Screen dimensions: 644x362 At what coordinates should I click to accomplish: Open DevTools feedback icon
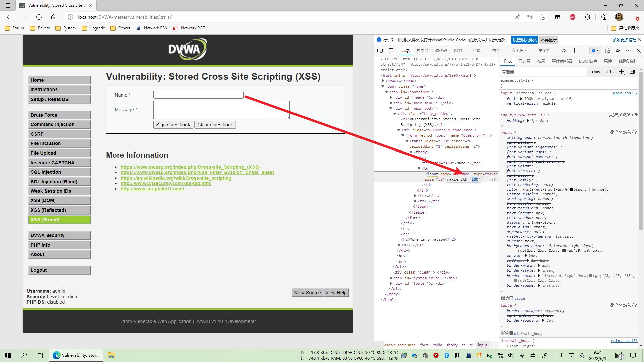(618, 51)
